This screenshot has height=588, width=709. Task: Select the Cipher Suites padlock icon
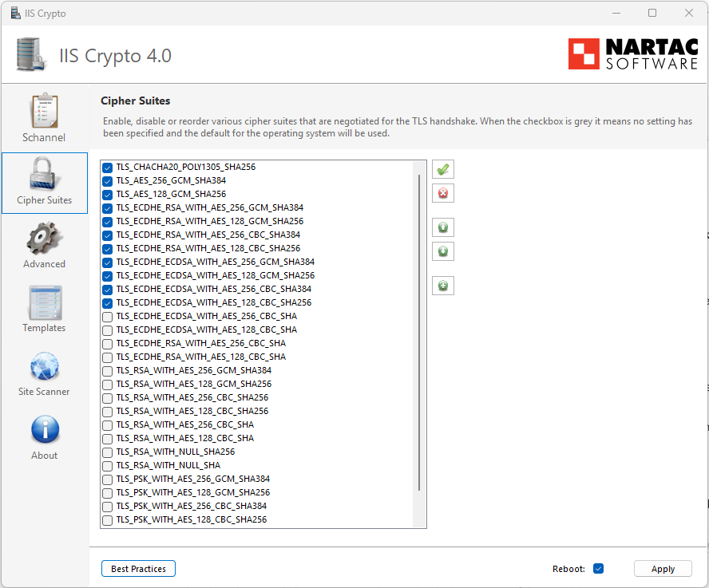point(43,174)
